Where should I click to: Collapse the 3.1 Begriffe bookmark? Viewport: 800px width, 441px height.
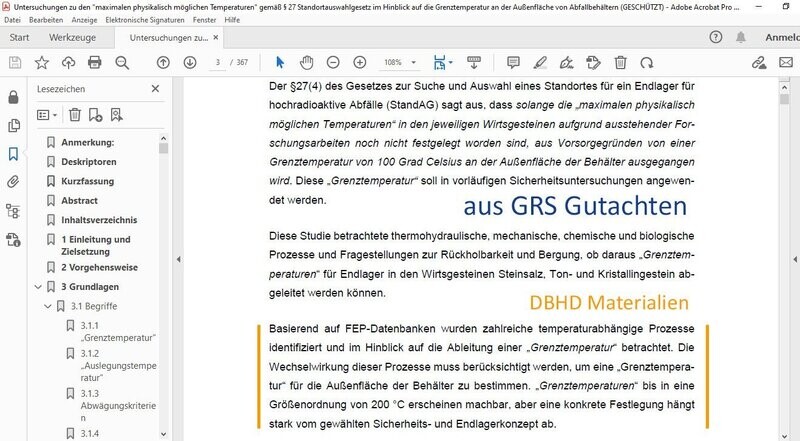point(48,306)
